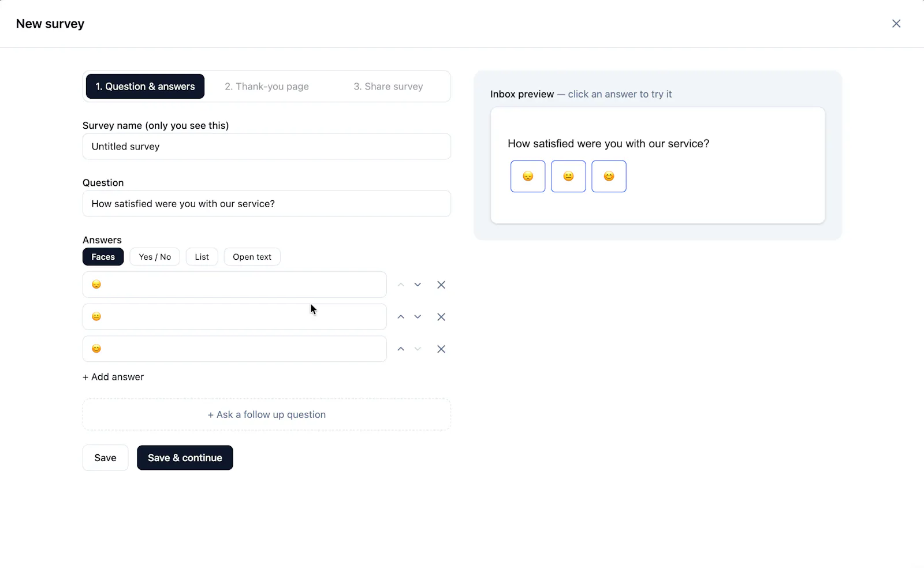Add a new answer option
This screenshot has height=568, width=924.
tap(113, 377)
